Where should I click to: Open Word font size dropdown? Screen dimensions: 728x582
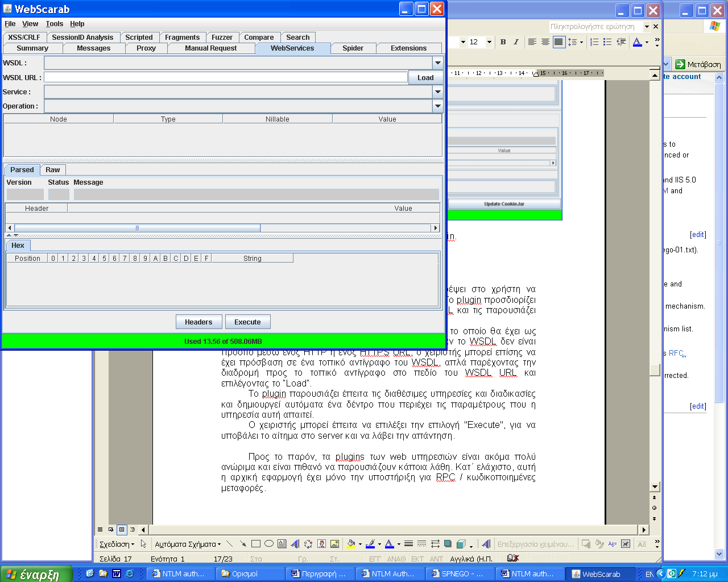tap(489, 42)
